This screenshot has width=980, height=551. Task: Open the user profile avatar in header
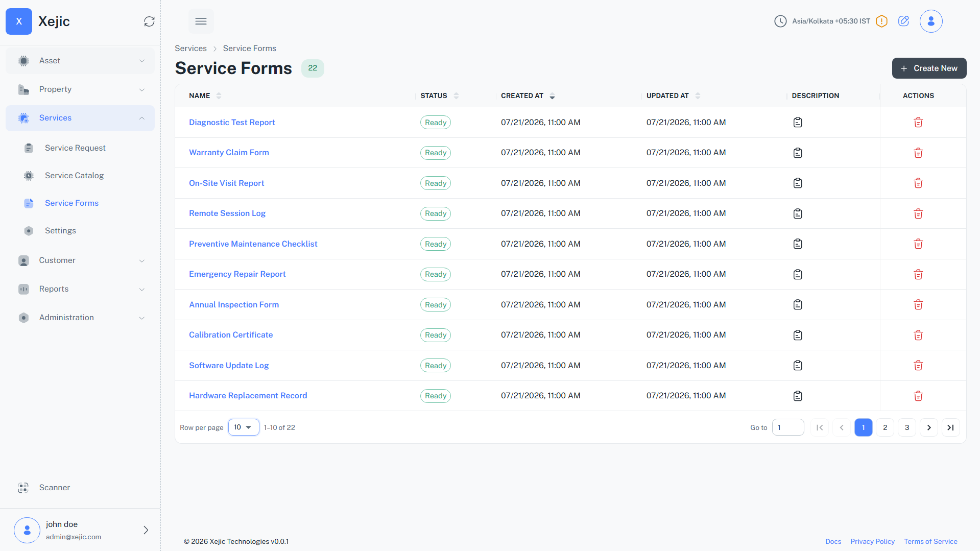point(931,21)
